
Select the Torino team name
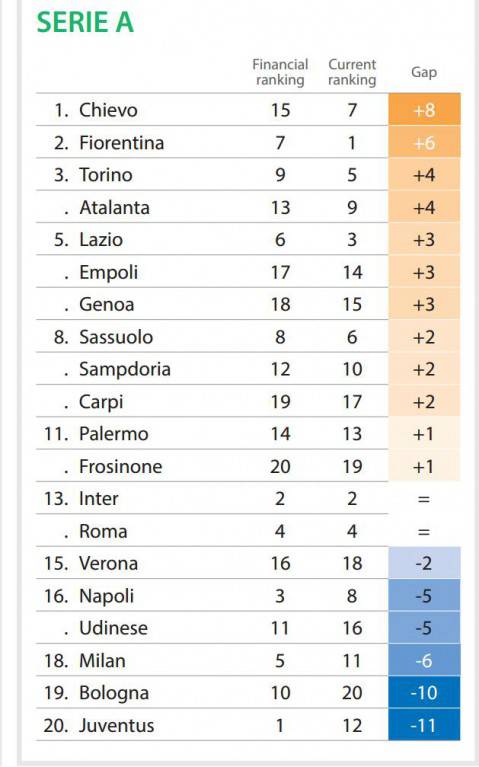pos(106,175)
